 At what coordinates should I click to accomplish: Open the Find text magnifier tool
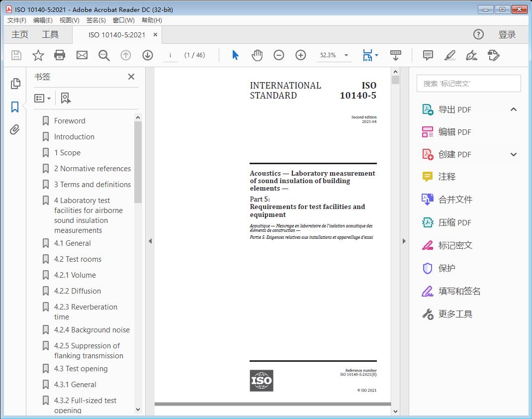point(104,55)
